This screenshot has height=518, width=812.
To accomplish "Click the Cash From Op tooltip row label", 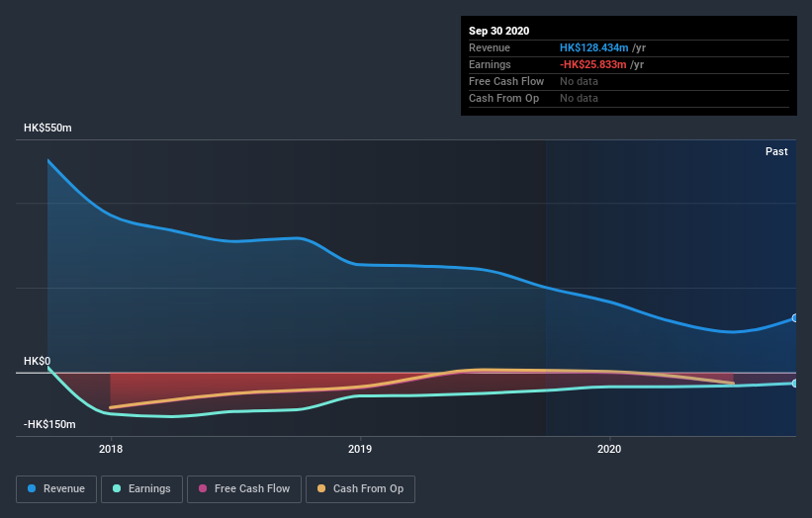I will [x=503, y=98].
